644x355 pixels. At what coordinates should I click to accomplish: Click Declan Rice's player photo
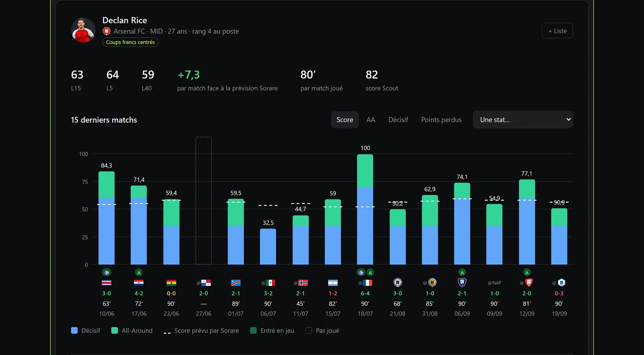click(83, 30)
